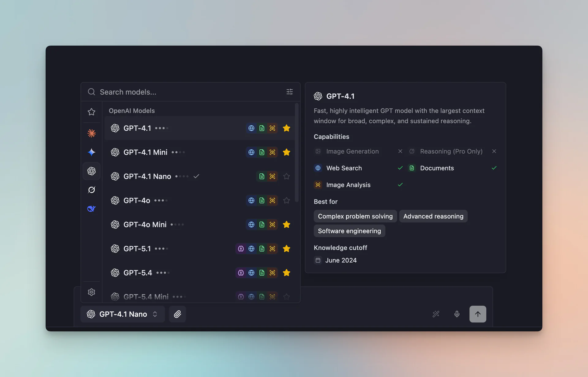Click the reasoning brain icon on GPT-5.1 row

(241, 248)
